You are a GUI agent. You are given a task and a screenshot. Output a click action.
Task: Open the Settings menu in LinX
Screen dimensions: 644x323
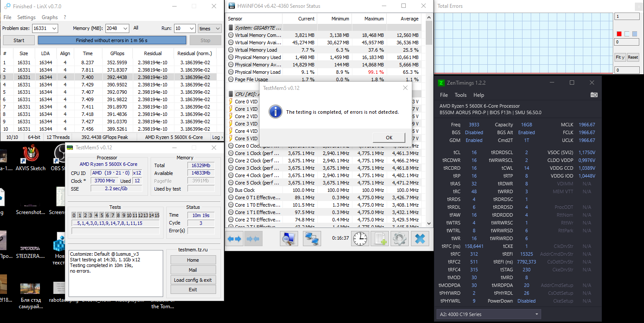pos(26,17)
